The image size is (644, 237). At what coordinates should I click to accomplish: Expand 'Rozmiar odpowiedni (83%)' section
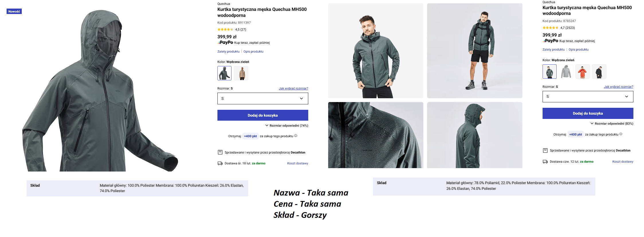pyautogui.click(x=612, y=124)
